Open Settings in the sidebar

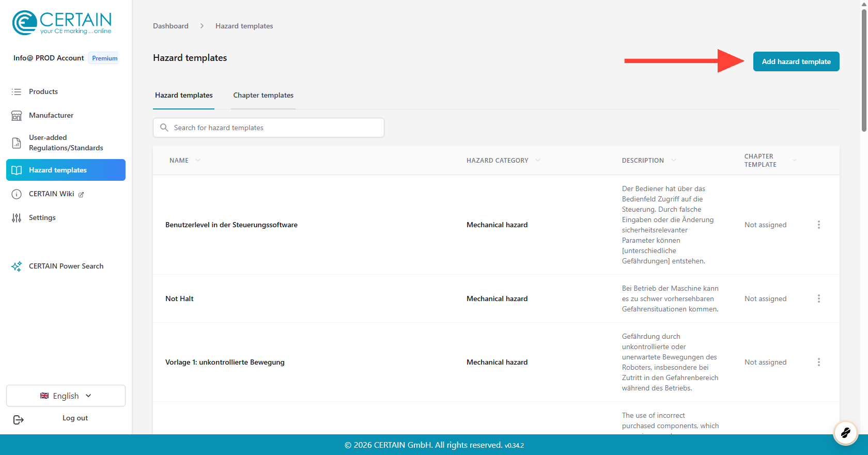[x=66, y=217]
